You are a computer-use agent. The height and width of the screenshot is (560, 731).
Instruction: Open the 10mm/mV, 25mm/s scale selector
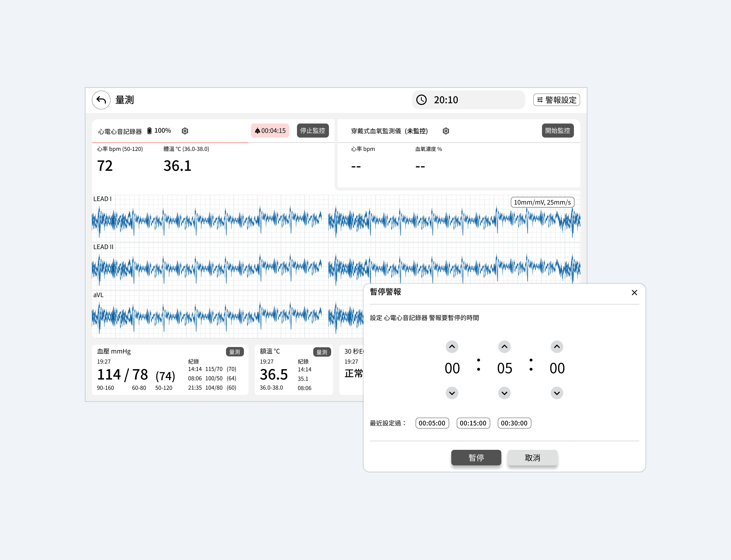pos(542,202)
